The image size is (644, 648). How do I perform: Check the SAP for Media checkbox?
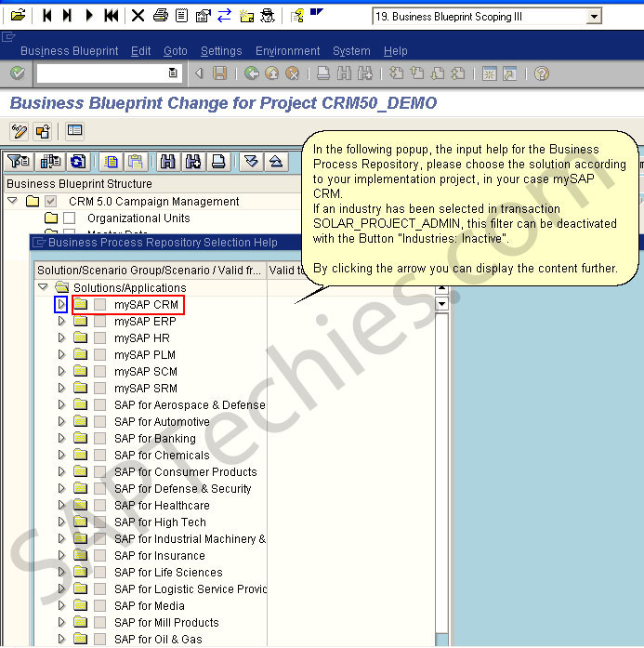99,606
